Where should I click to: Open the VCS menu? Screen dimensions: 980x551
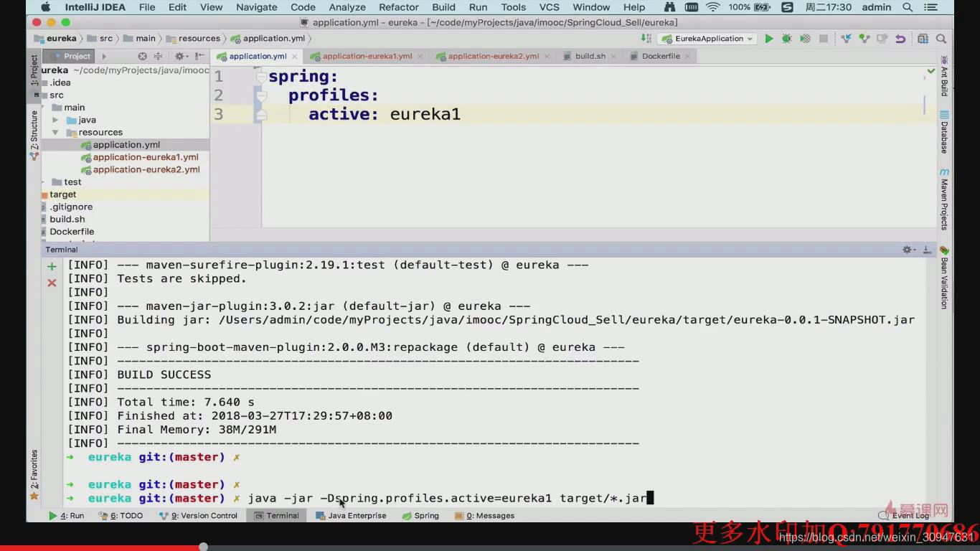pos(549,7)
